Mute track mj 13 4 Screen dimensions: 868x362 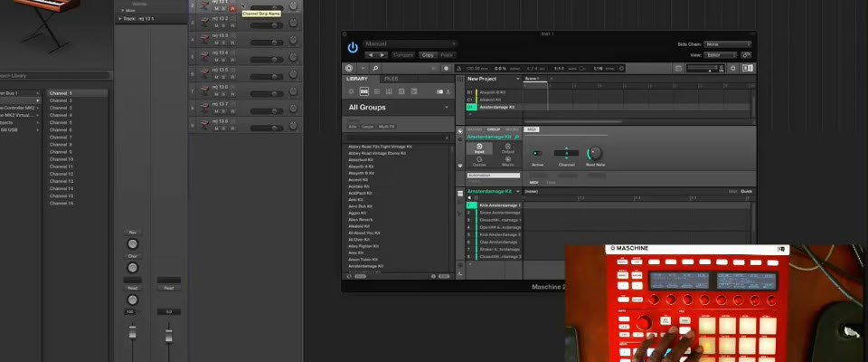(x=216, y=60)
